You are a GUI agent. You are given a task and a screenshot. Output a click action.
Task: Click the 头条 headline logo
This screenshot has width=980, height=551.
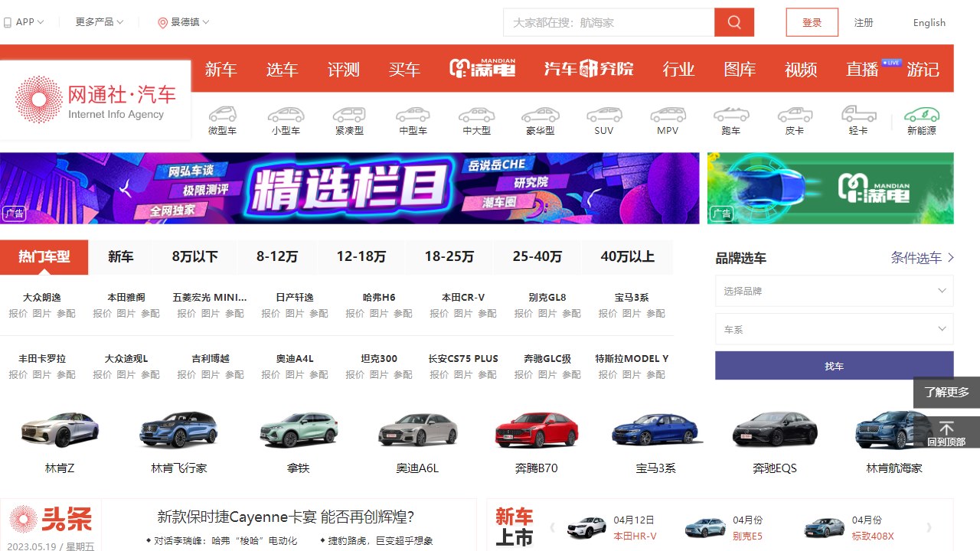point(51,520)
